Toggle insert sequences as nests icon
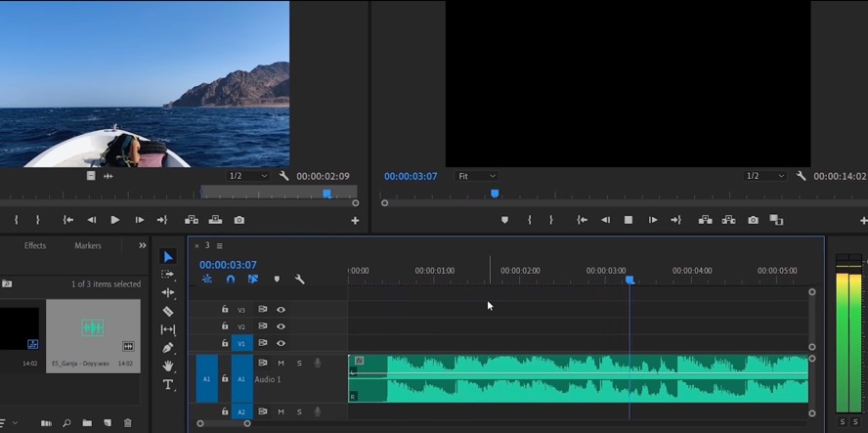 (207, 280)
